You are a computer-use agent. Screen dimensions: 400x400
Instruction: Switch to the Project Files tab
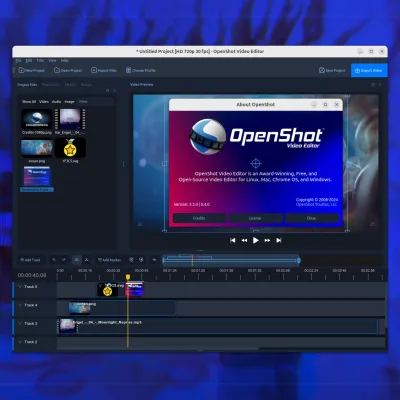(27, 85)
